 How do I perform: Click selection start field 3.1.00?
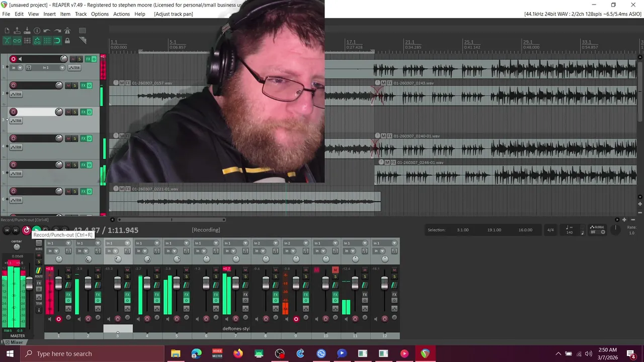point(462,230)
